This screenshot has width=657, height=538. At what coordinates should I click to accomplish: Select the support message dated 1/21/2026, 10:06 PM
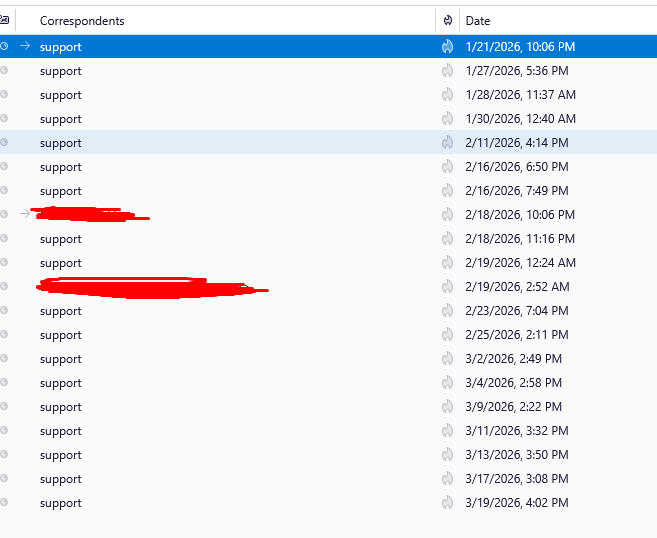[x=328, y=47]
